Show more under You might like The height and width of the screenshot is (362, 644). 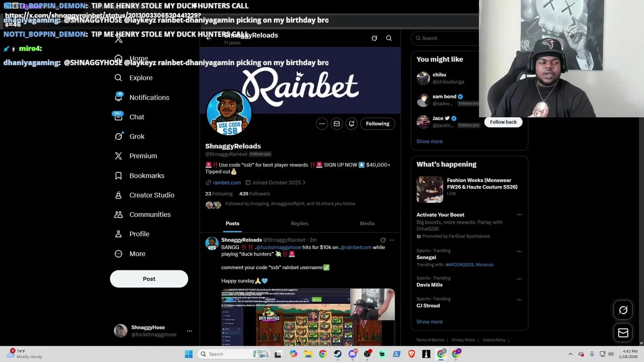click(430, 141)
